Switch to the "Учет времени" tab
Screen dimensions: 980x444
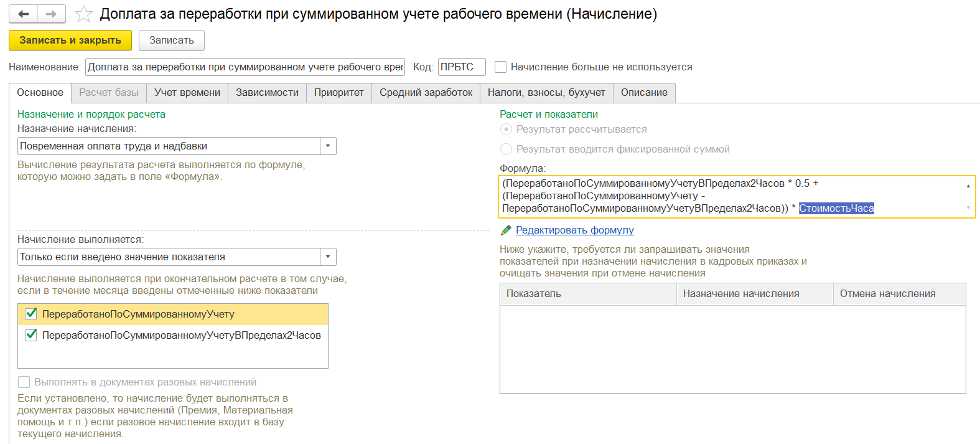coord(187,93)
